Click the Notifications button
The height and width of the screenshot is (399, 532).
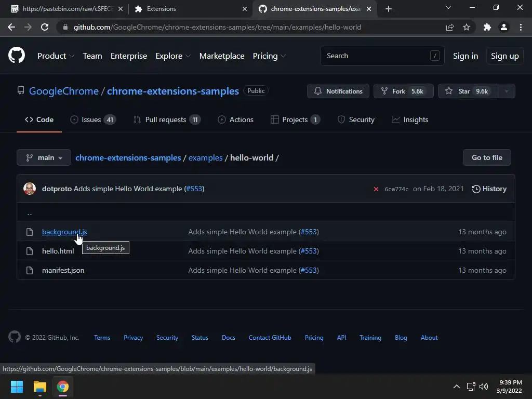[x=338, y=91]
